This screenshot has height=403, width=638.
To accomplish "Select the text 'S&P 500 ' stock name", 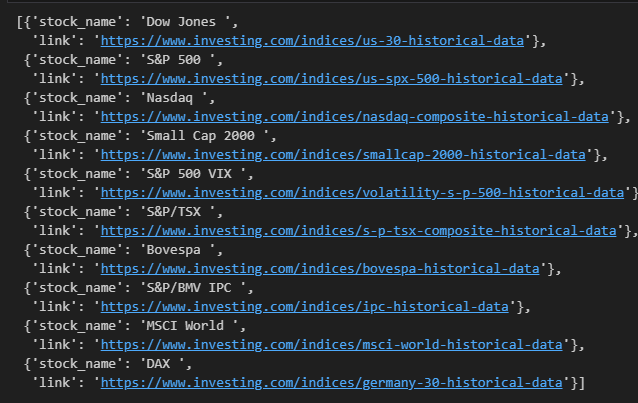I will pyautogui.click(x=177, y=60).
